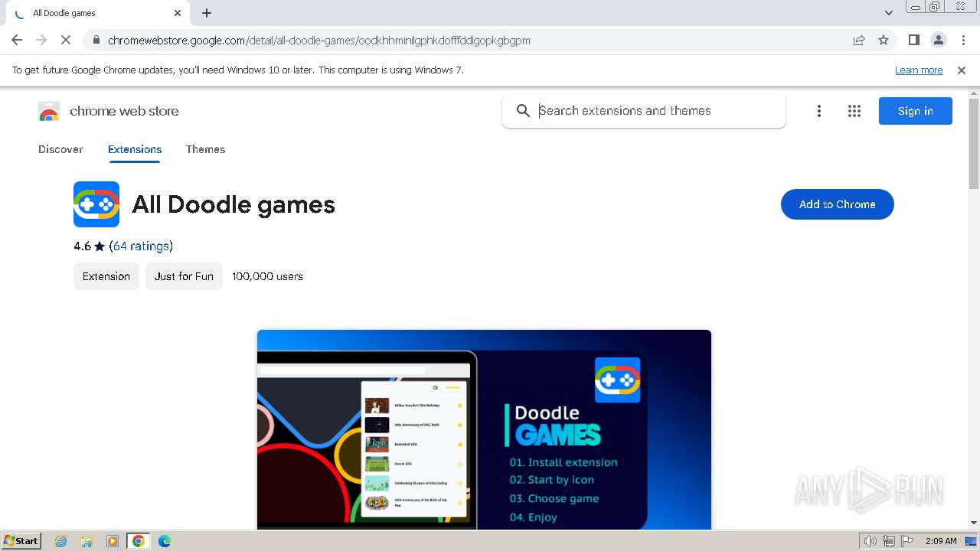Screen dimensions: 980x551
Task: Open the Google apps grid
Action: tap(854, 111)
